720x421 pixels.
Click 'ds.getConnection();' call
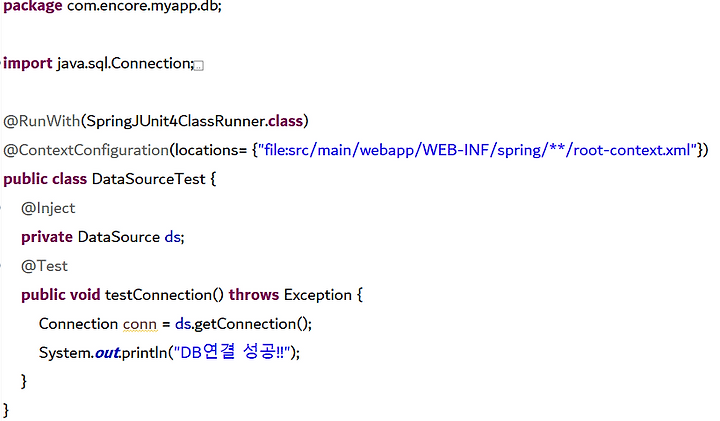pos(243,324)
